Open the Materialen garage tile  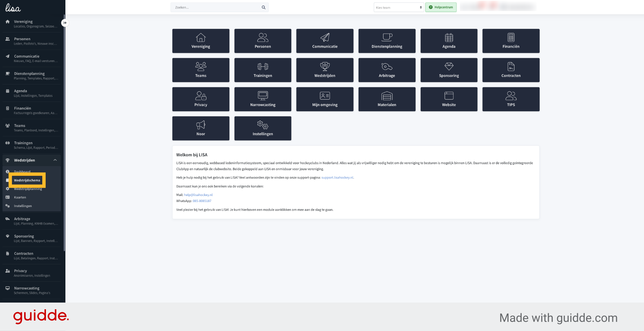[387, 99]
